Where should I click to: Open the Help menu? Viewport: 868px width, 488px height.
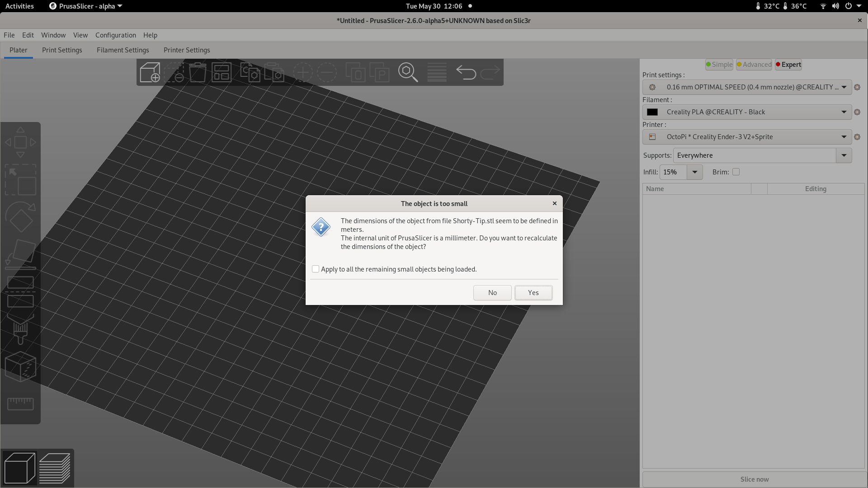click(150, 35)
